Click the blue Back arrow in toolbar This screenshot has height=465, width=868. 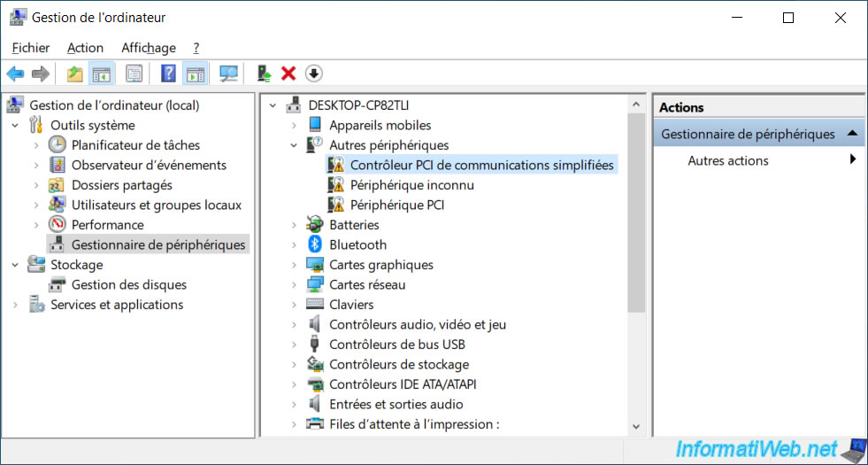tap(15, 74)
